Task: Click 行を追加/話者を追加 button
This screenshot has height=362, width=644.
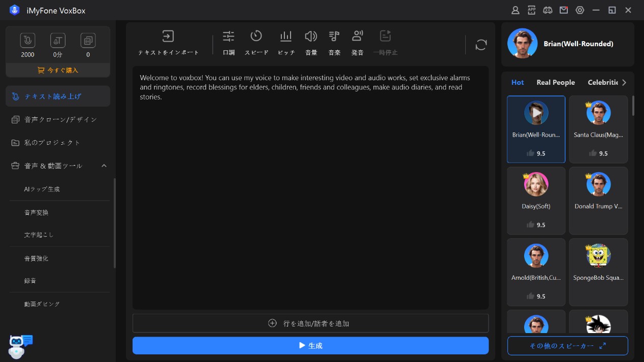Action: pos(311,323)
